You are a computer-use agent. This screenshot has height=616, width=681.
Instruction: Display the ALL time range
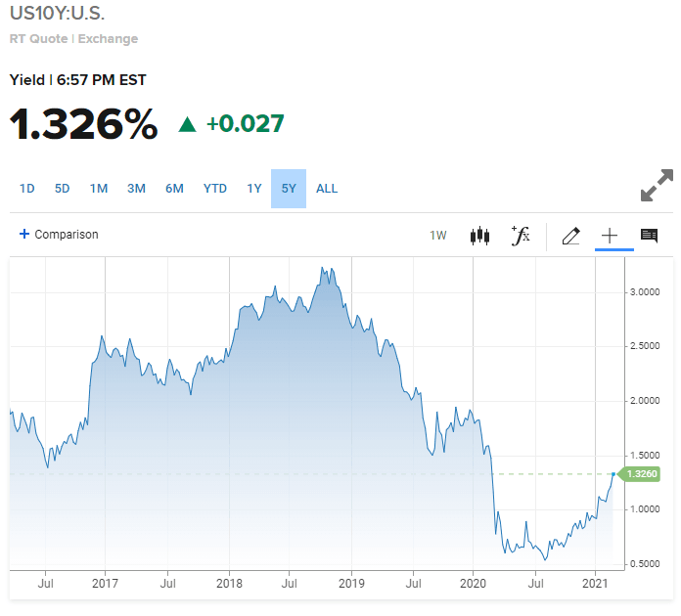(x=327, y=189)
